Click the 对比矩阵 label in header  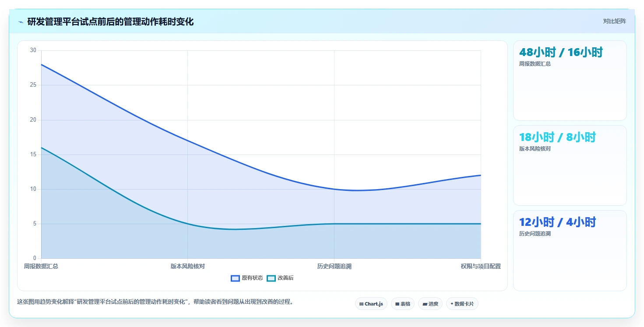coord(614,21)
